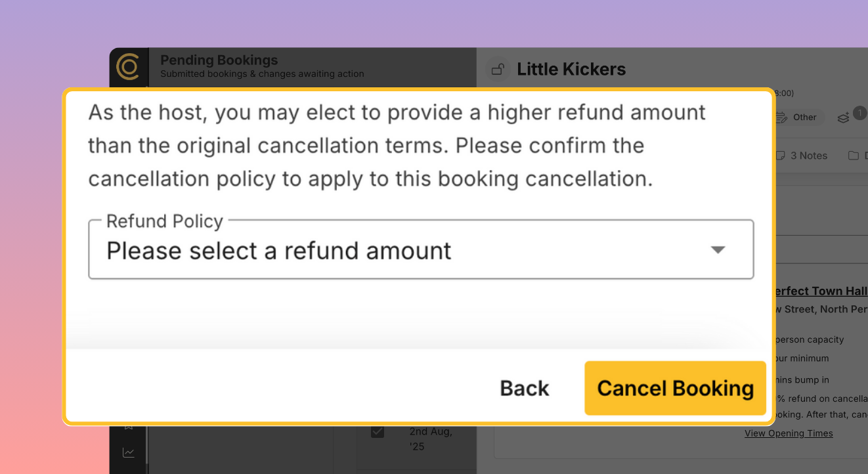
Task: Click the notification badge showing 1
Action: click(x=859, y=113)
